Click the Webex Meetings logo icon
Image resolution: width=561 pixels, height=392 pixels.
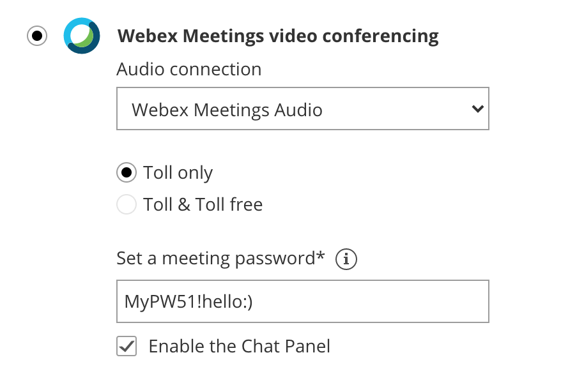(x=81, y=36)
